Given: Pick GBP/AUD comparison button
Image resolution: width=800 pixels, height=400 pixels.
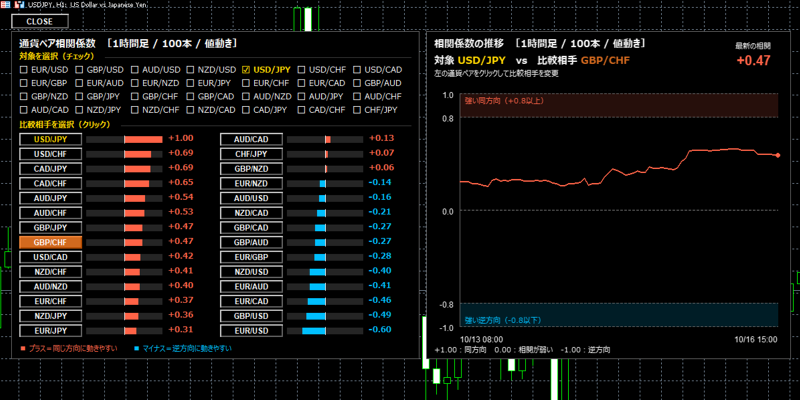Looking at the screenshot, I should coord(252,242).
